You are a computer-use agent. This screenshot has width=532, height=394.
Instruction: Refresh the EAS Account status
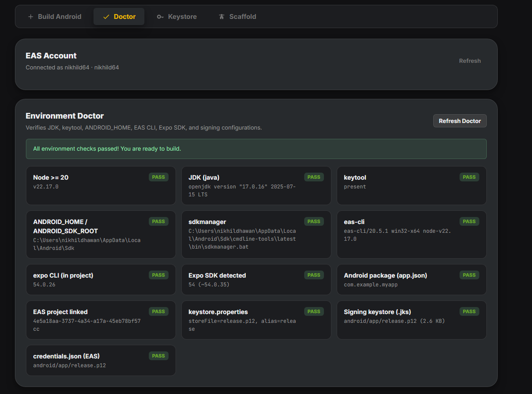click(470, 61)
